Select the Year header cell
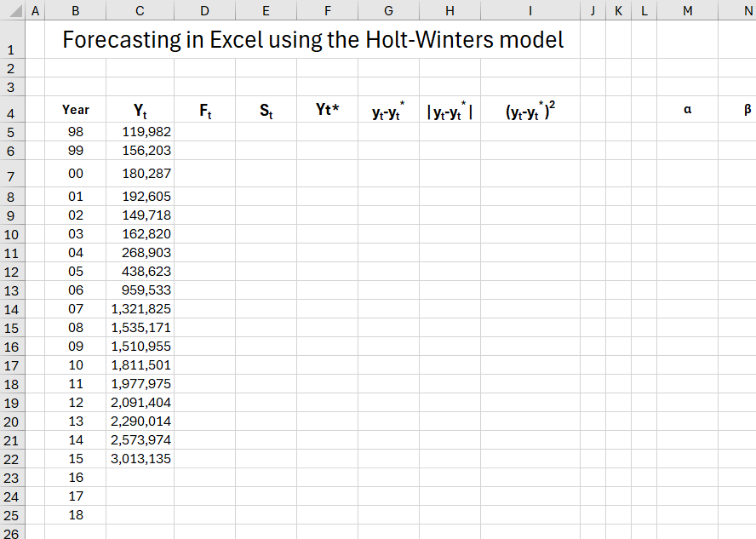Screen dimensions: 756x539 coord(75,110)
